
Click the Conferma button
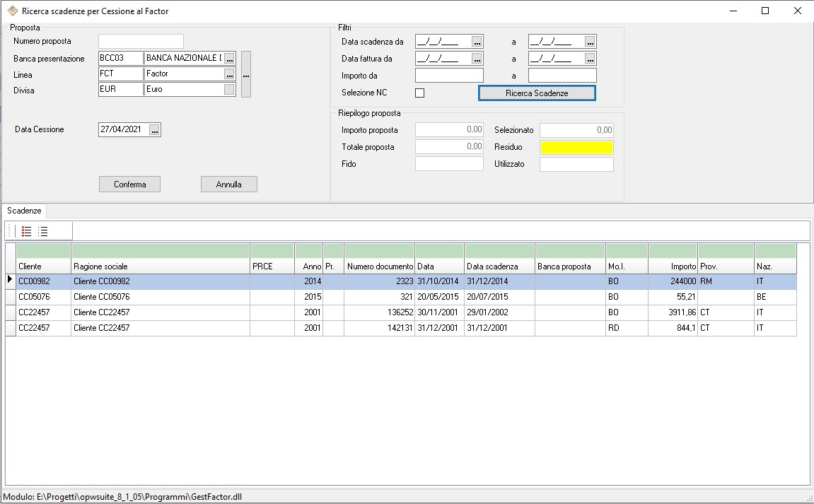point(129,184)
